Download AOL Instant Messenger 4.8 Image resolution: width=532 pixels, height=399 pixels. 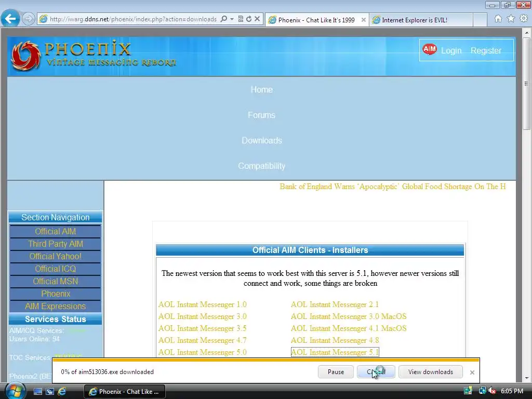pyautogui.click(x=335, y=340)
